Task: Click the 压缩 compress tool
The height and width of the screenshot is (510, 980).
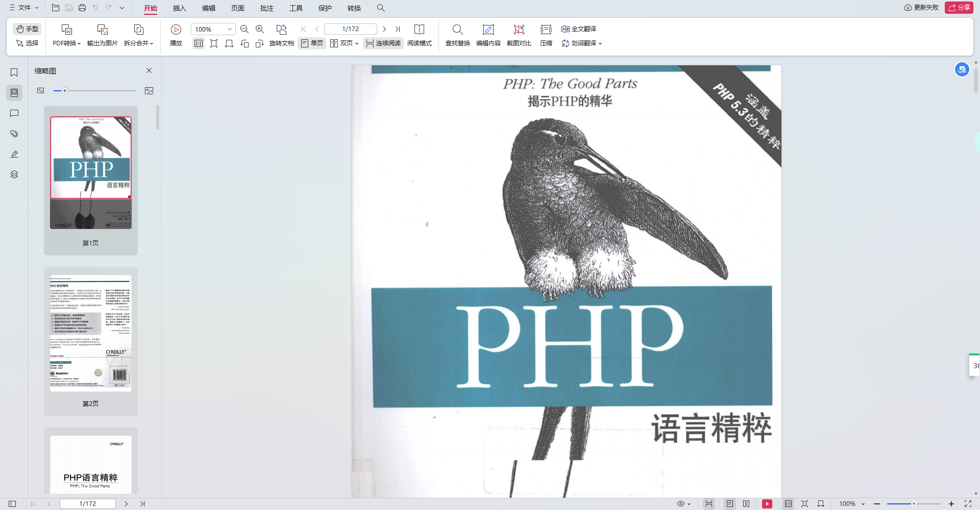Action: click(546, 35)
